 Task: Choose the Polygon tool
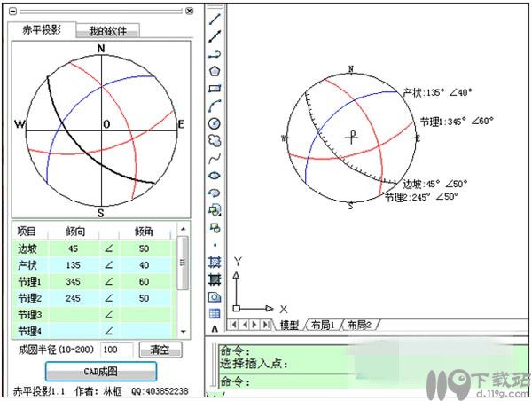214,71
